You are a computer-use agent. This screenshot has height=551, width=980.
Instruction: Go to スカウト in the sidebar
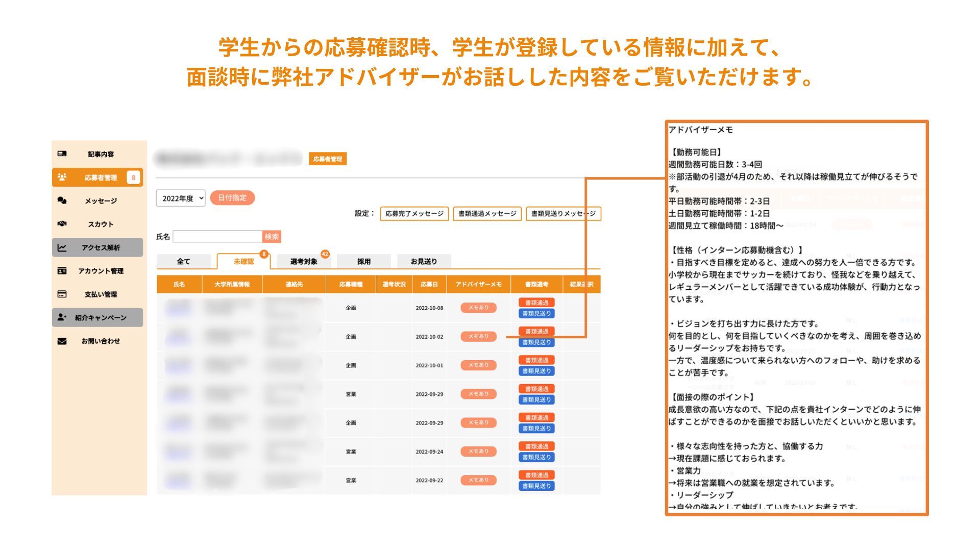click(101, 224)
